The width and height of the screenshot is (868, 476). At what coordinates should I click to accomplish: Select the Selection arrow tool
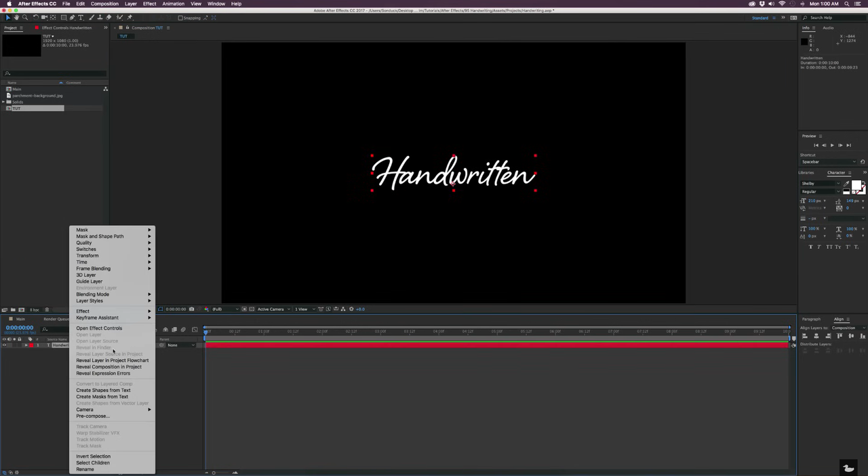[x=7, y=18]
